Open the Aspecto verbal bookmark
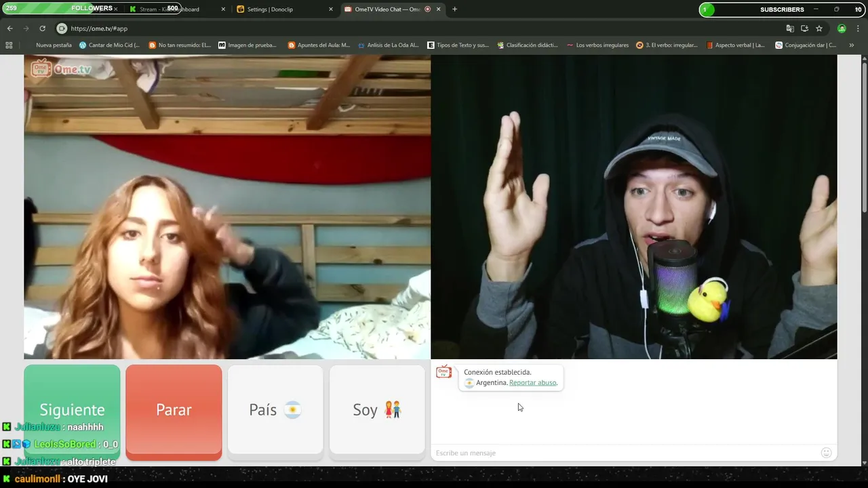Viewport: 868px width, 488px height. point(735,45)
